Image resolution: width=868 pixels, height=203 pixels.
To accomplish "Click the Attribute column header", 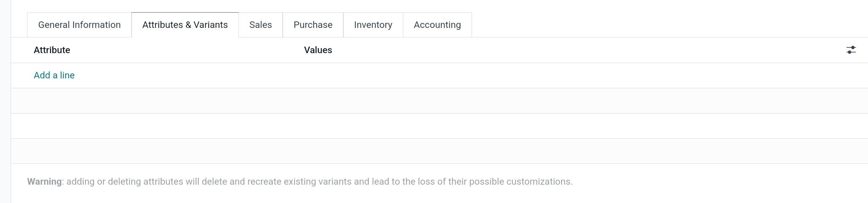I will pos(52,50).
